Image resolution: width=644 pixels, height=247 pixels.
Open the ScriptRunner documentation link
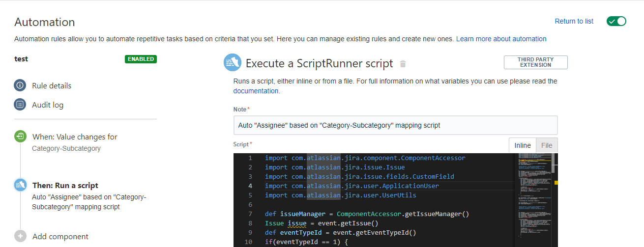pyautogui.click(x=256, y=91)
